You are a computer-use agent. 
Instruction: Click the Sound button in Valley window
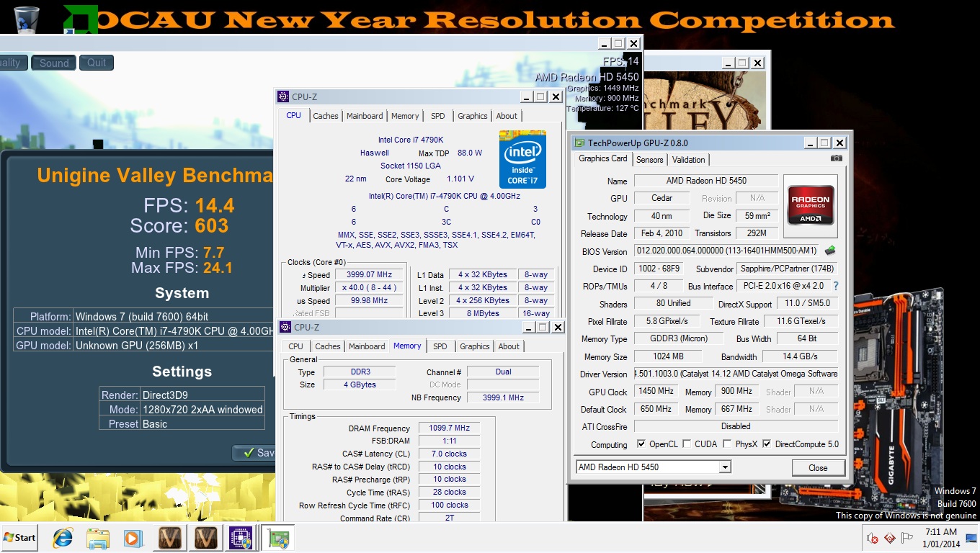(x=54, y=63)
